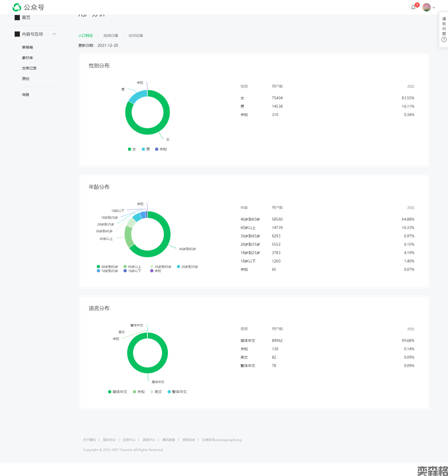Open the account menu arrow beside avatar

(x=434, y=8)
